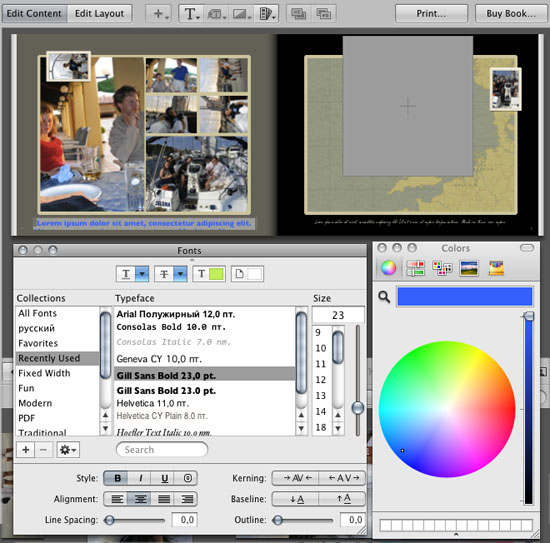
Task: Raise the text baseline
Action: [343, 498]
